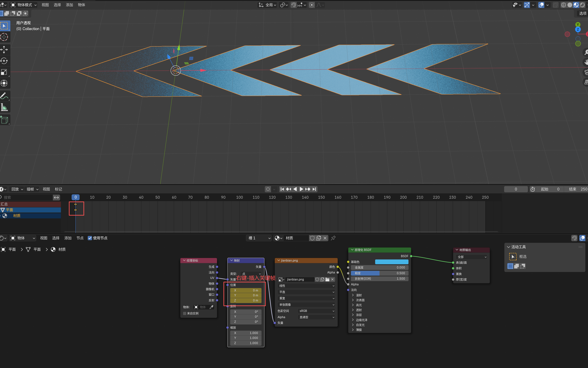Select the Move tool in the toolbar

click(4, 49)
